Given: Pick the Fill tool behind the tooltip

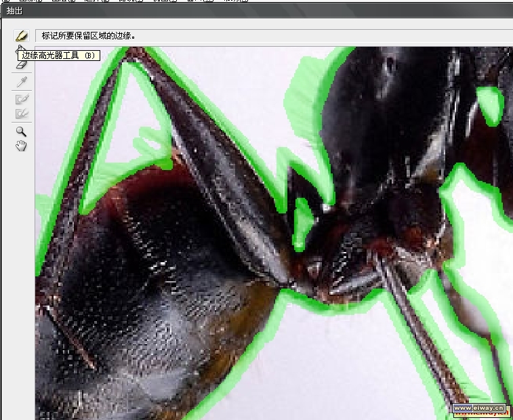Looking at the screenshot, I should (x=20, y=48).
